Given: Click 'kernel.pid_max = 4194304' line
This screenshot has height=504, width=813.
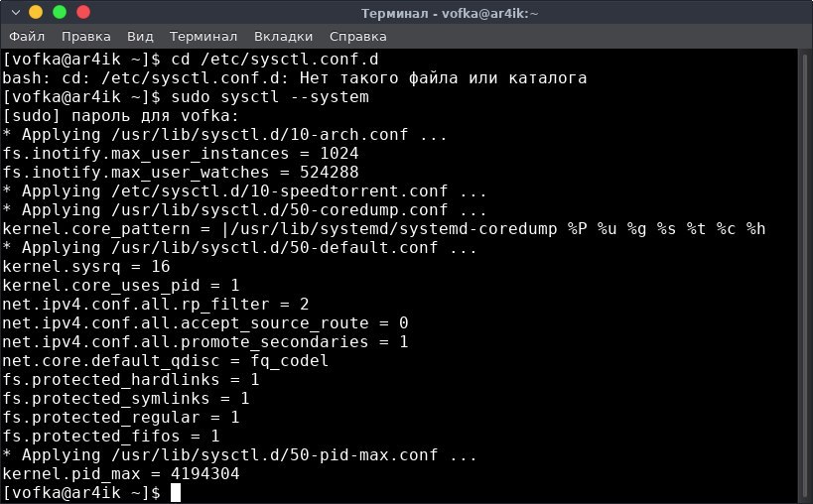Looking at the screenshot, I should [x=121, y=473].
